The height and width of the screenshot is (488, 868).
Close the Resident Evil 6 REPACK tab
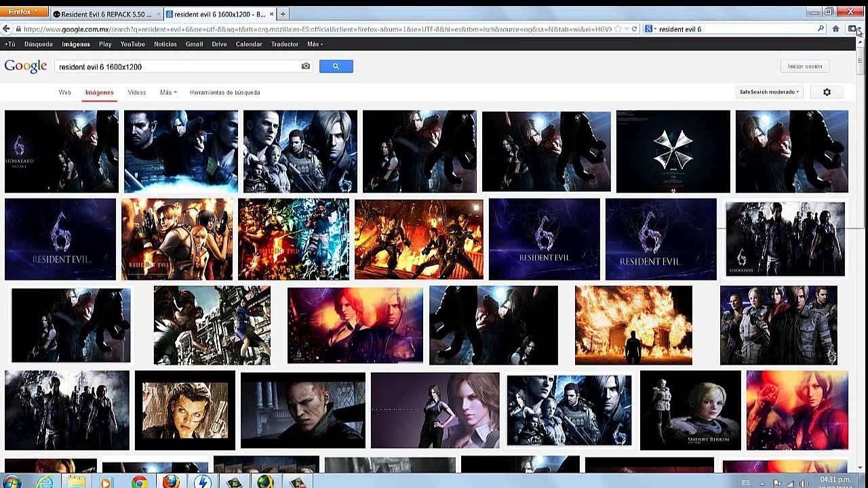(x=159, y=14)
